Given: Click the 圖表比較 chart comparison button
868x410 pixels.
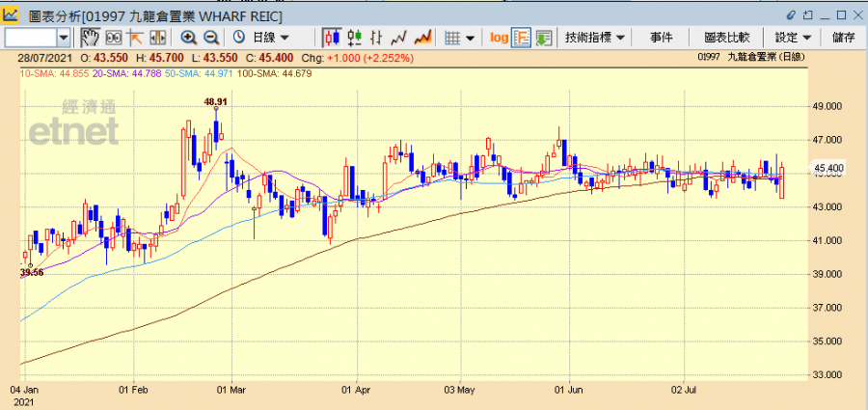Looking at the screenshot, I should point(727,37).
